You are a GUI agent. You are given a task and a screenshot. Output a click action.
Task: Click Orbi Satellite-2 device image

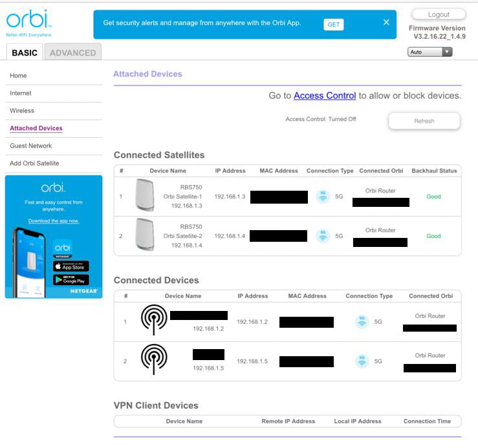coord(144,235)
